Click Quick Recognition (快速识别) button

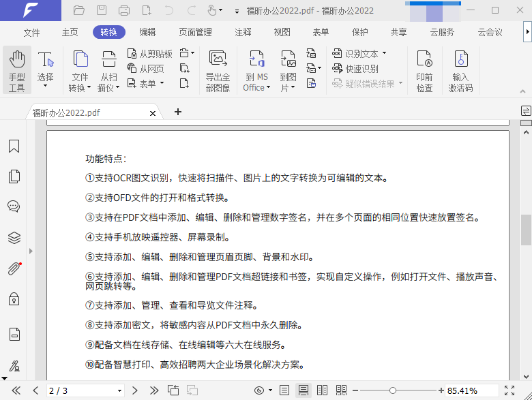355,68
